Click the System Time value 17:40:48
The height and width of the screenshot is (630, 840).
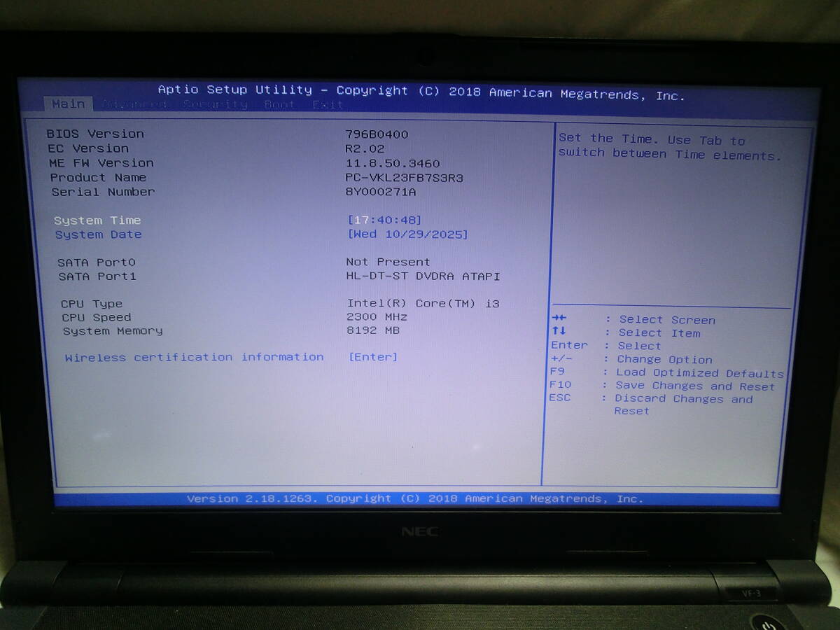[x=384, y=220]
